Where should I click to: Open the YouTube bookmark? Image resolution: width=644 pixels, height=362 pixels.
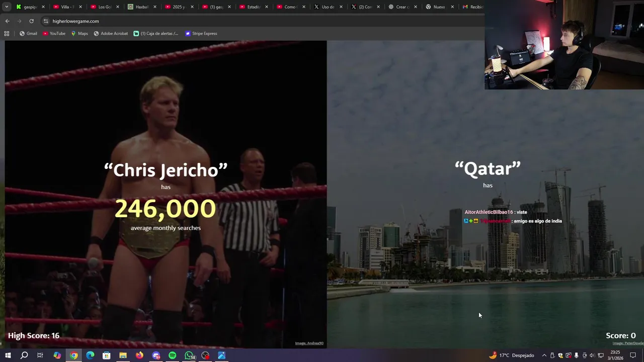[54, 34]
